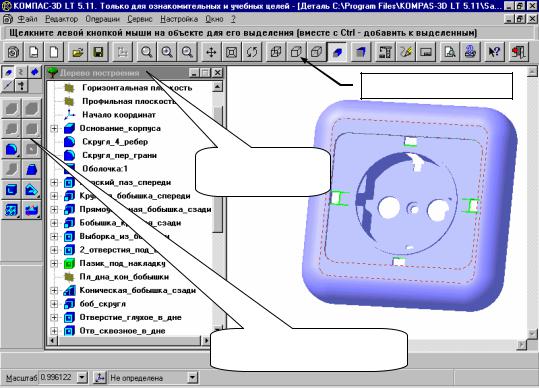
Task: Zoom out with the minus magnifier icon
Action: point(187,52)
